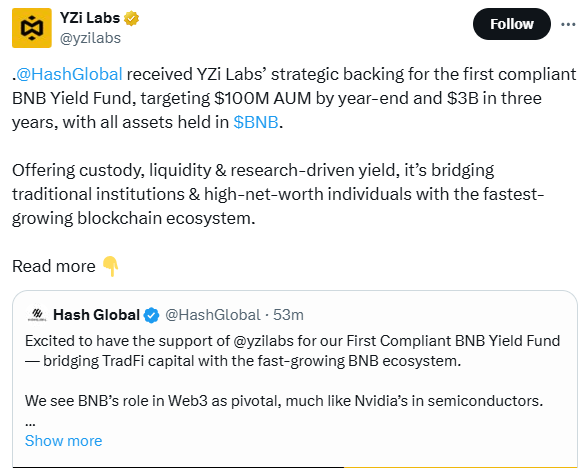Follow the YZi Labs account
Viewport: 582px width, 468px height.
pos(511,24)
